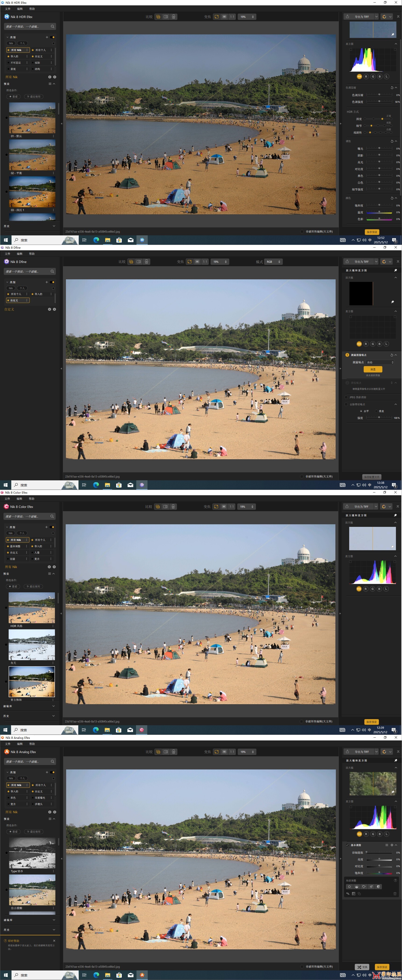Toggle the yellow category switch in HDR Efex
402x980 pixels.
(x=52, y=37)
